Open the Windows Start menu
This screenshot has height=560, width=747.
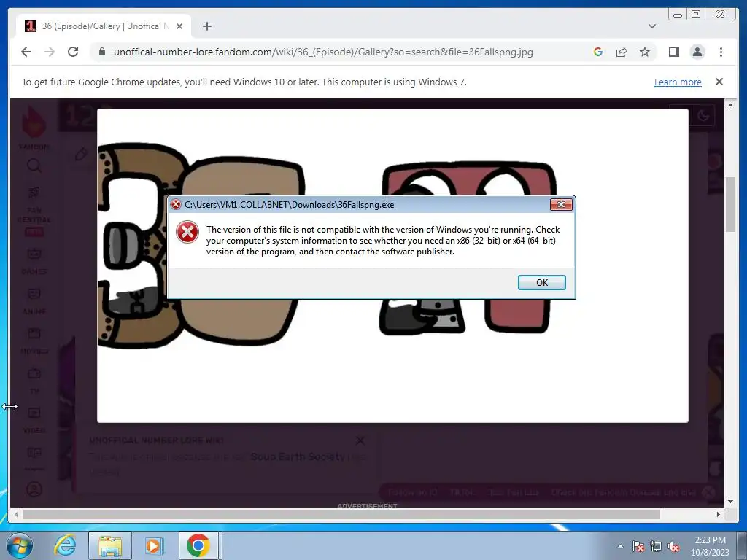19,545
